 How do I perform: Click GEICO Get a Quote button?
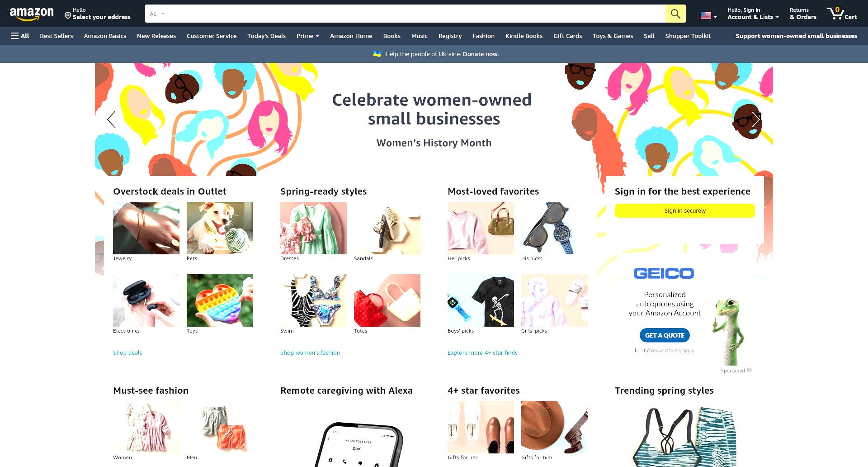[665, 335]
